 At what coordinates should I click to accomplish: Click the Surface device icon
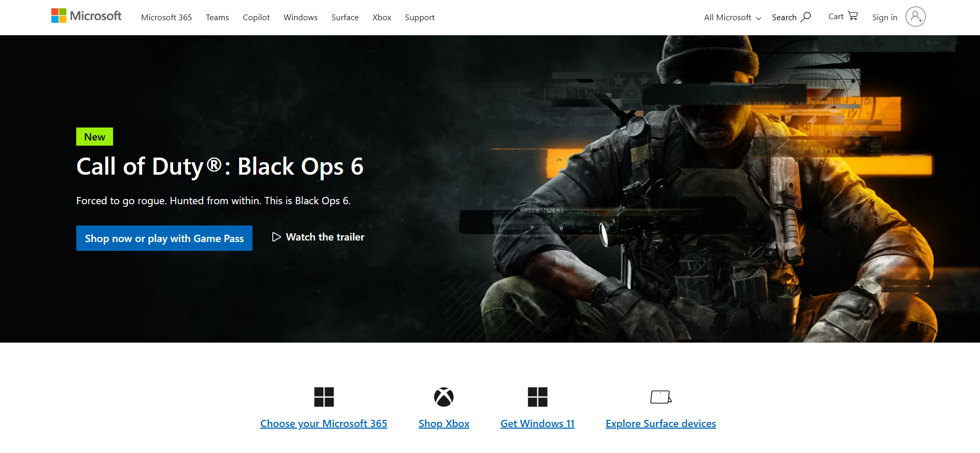tap(661, 397)
